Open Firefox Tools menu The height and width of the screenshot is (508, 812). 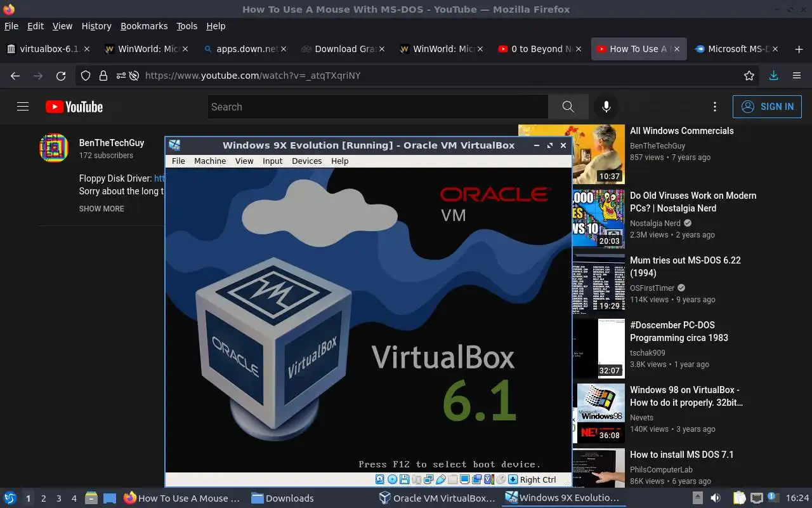coord(187,26)
